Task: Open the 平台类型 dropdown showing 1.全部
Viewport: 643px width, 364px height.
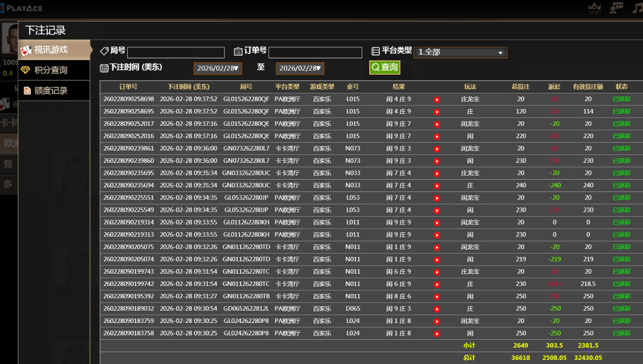Action: tap(461, 52)
